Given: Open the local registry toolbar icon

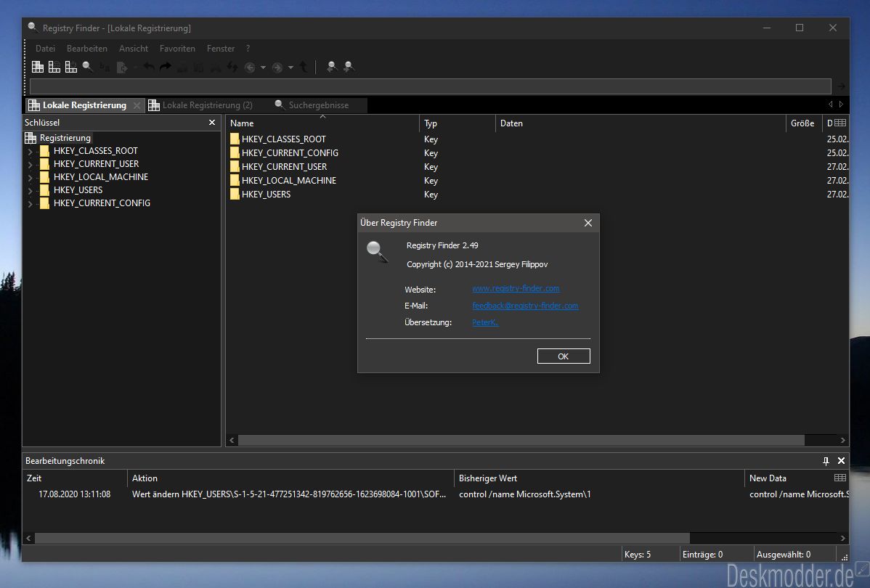Looking at the screenshot, I should [x=38, y=67].
